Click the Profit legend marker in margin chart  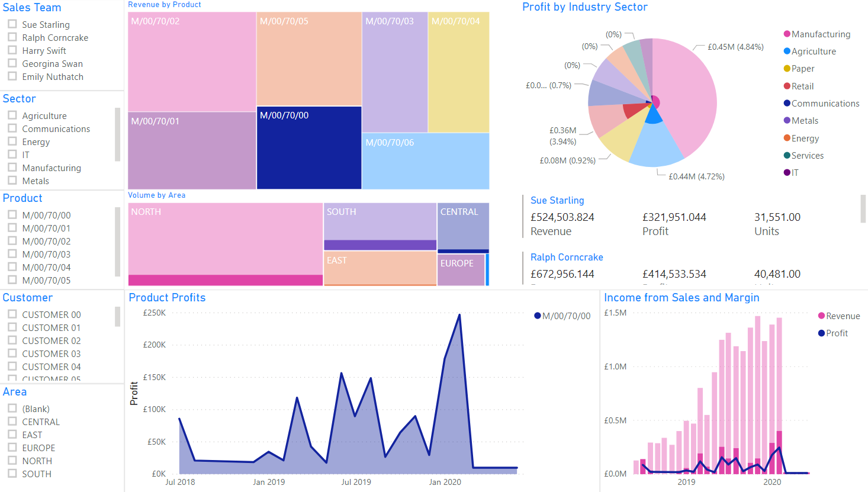pyautogui.click(x=821, y=333)
